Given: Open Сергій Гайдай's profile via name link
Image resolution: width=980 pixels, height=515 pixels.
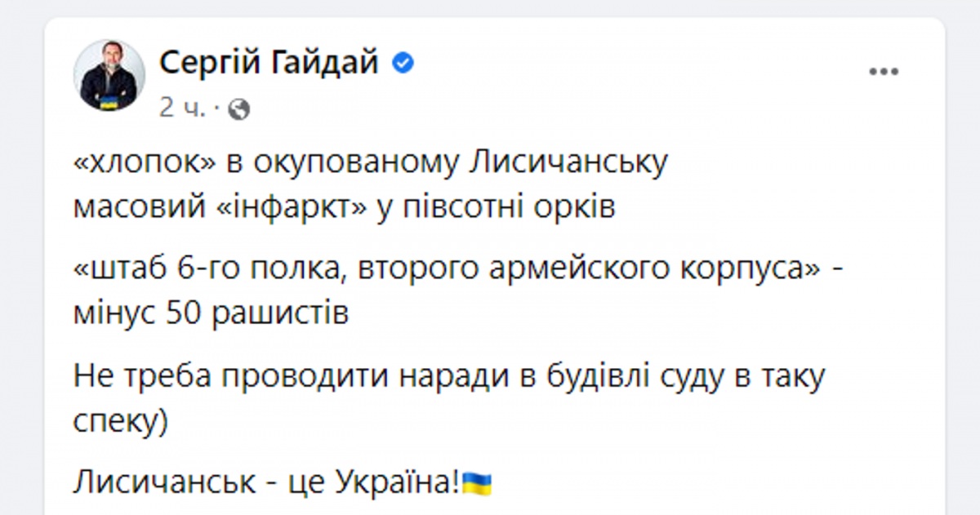Looking at the screenshot, I should coord(269,60).
